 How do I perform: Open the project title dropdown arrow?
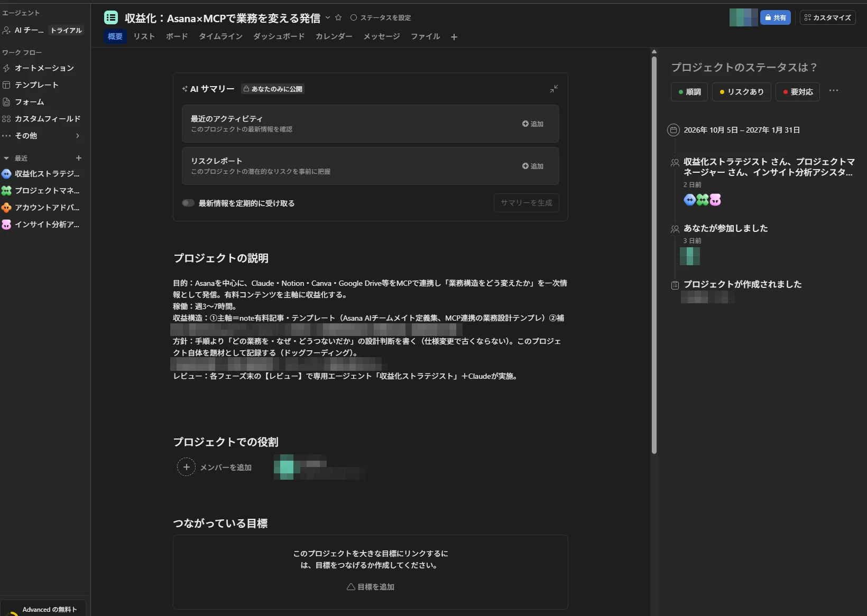click(x=328, y=17)
